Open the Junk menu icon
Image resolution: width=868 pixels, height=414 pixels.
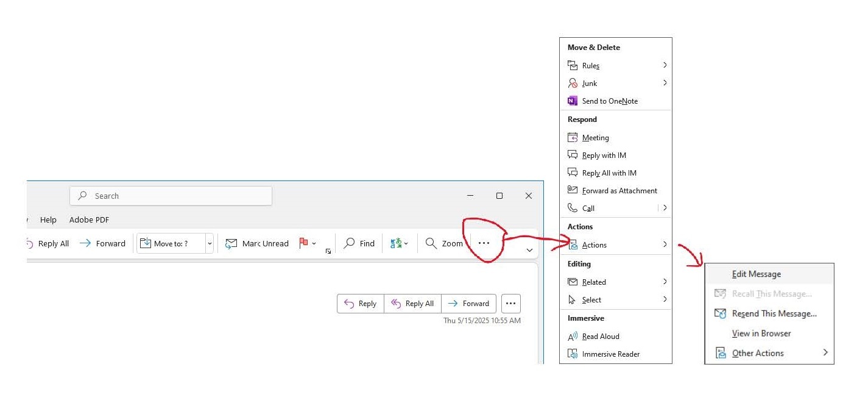point(573,83)
